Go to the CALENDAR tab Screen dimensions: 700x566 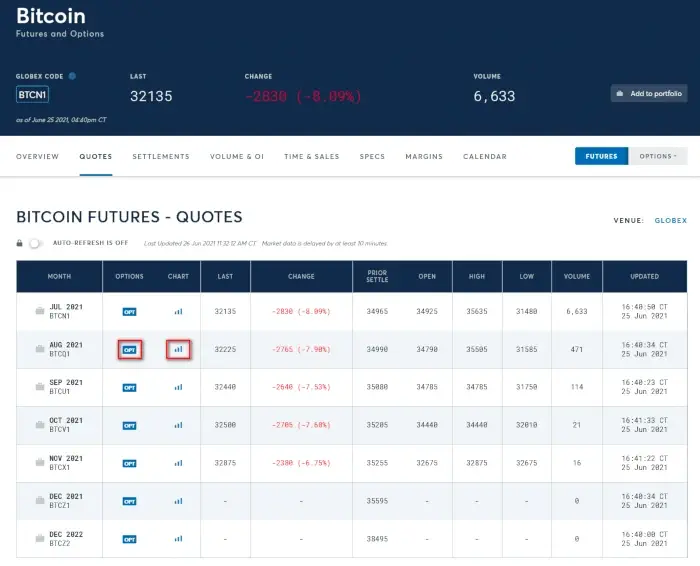point(485,157)
